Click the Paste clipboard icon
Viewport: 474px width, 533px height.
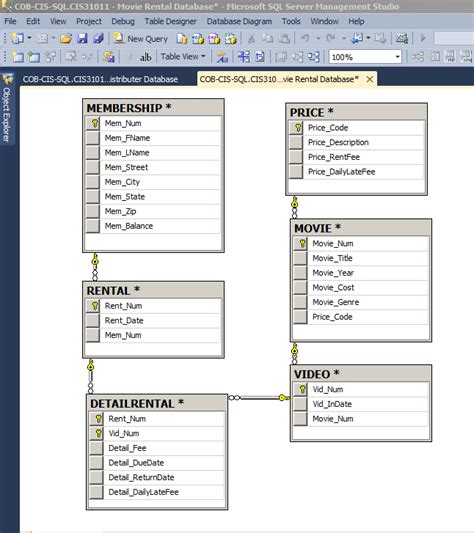(284, 38)
